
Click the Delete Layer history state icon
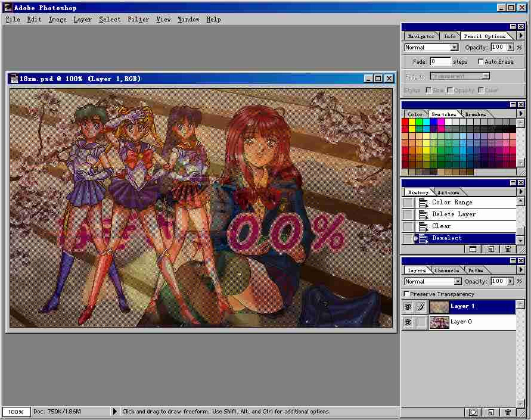pos(423,214)
